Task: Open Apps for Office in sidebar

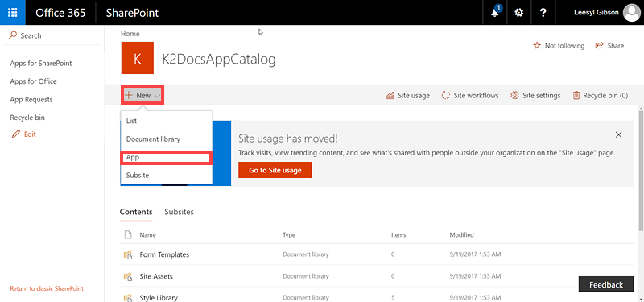Action: tap(33, 81)
